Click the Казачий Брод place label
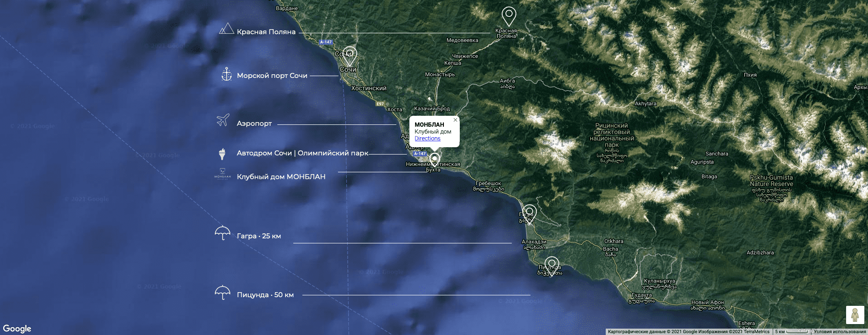Image resolution: width=868 pixels, height=335 pixels. (431, 108)
